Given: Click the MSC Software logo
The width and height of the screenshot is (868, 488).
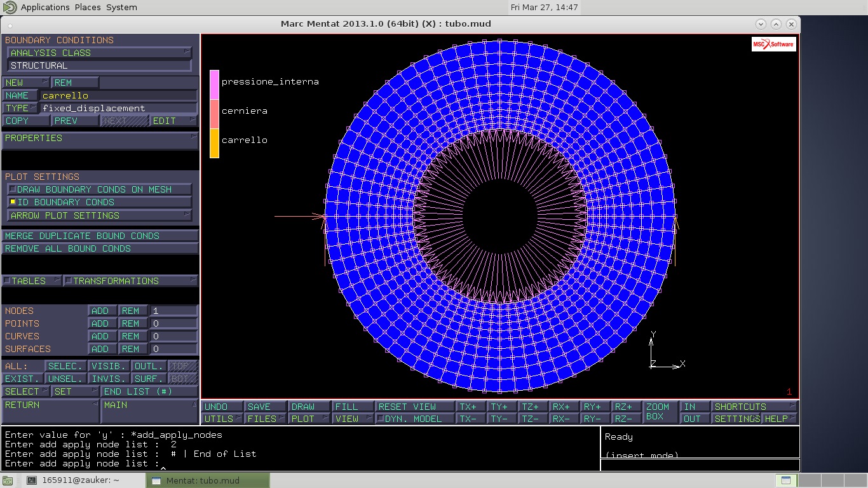Looking at the screenshot, I should click(x=773, y=44).
